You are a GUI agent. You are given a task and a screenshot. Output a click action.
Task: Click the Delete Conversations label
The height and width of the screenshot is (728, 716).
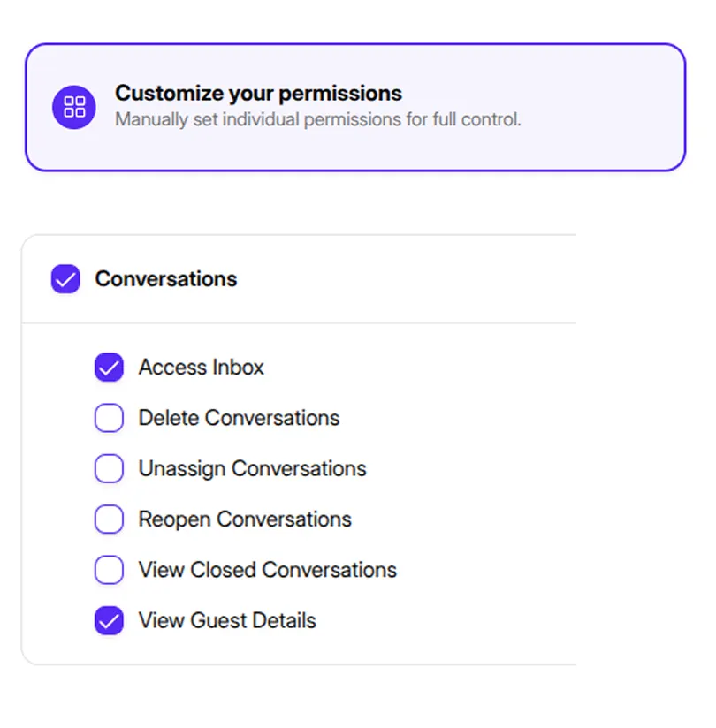click(239, 417)
